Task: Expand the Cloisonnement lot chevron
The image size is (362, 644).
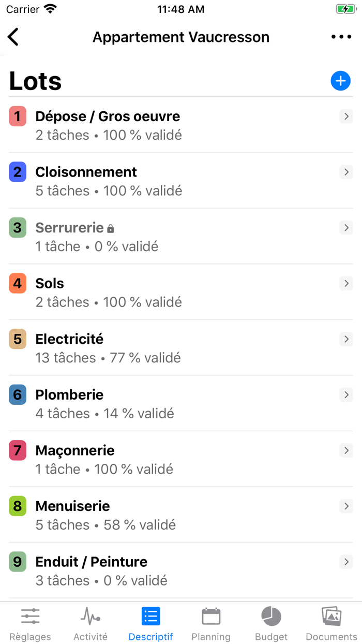Action: 346,172
